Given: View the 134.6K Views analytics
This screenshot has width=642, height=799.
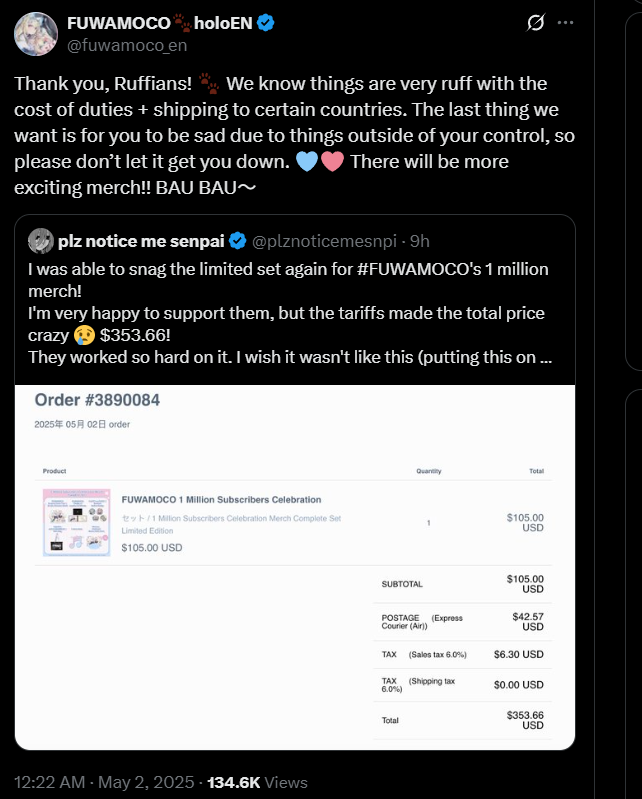Looking at the screenshot, I should 257,782.
